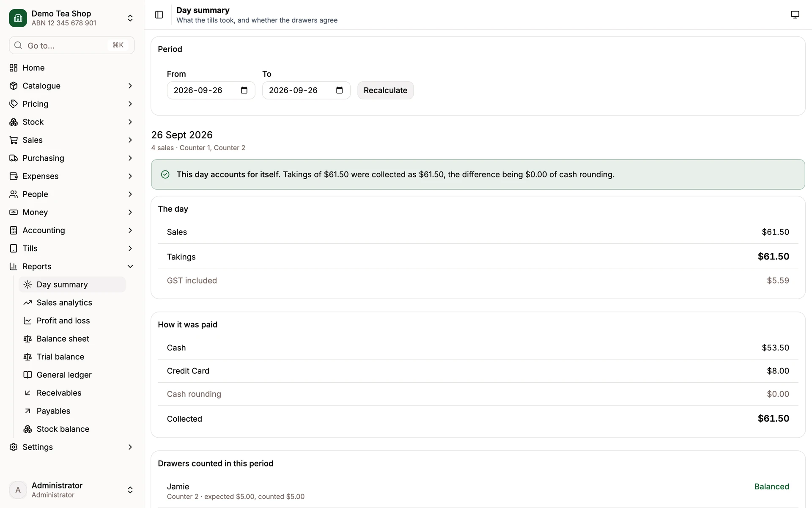
Task: Open the Profit and loss report
Action: tap(72, 320)
